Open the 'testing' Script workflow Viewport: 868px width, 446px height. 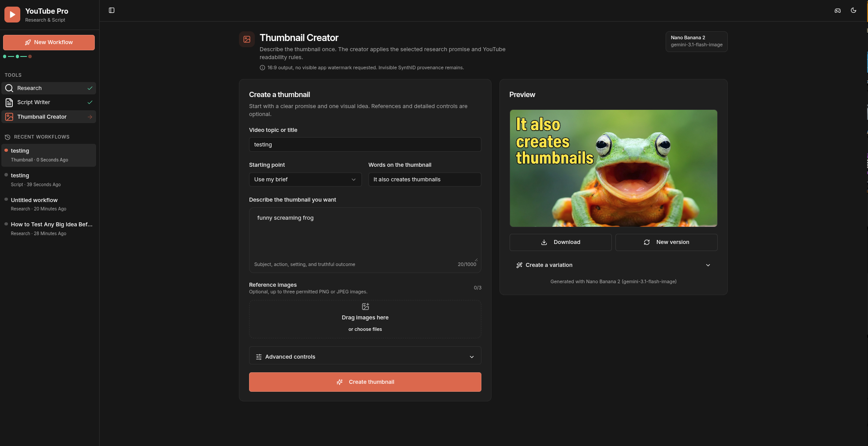(x=49, y=180)
